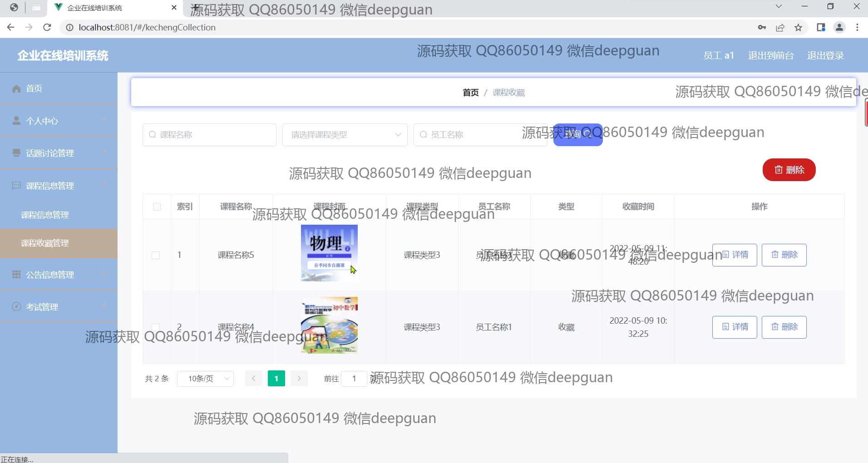868x463 pixels.
Task: Open the browser three-dot menu
Action: point(857,28)
